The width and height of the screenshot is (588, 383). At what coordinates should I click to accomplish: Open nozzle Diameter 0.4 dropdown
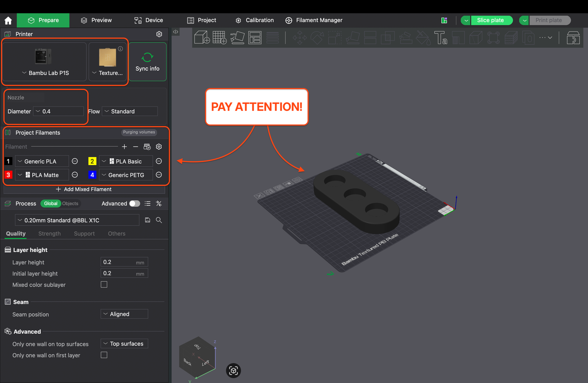pos(58,111)
